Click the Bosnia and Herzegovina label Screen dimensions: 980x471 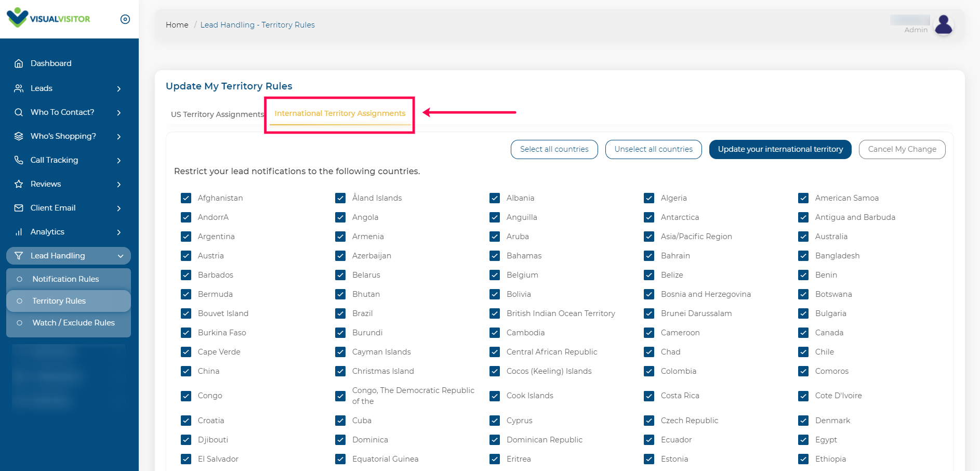(706, 294)
